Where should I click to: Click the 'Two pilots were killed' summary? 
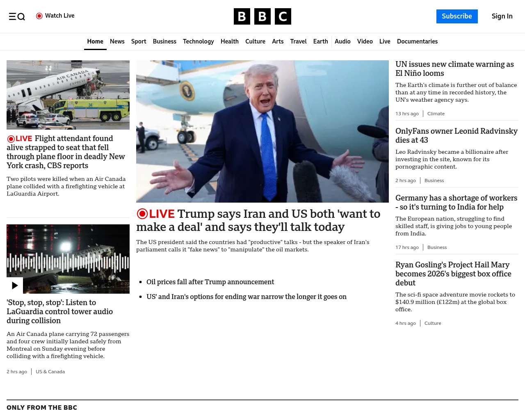point(66,186)
